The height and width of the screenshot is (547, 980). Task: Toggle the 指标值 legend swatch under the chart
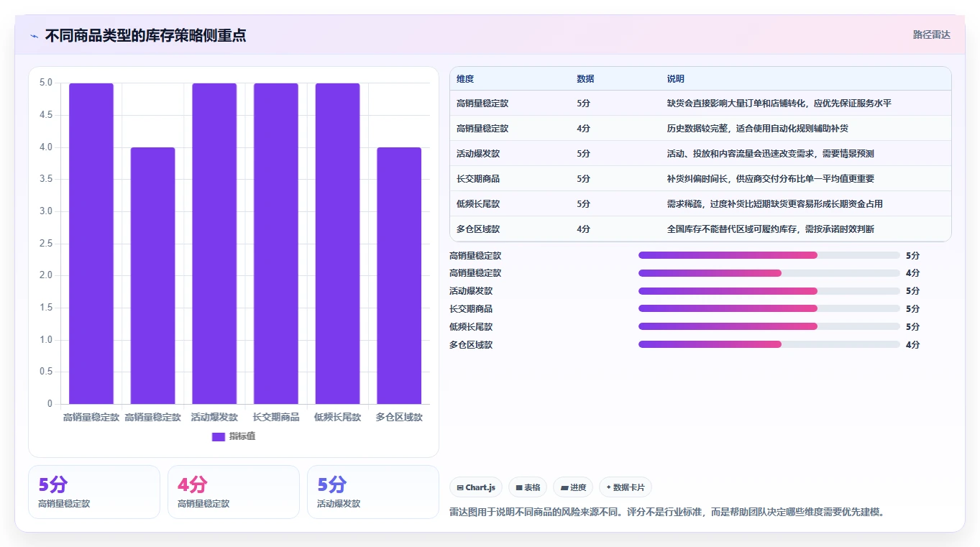[219, 436]
